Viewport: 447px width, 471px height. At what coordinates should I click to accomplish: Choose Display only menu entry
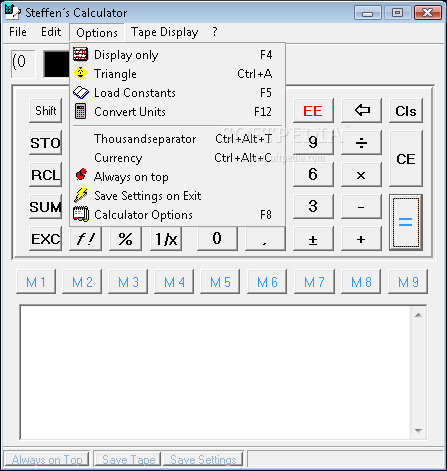(177, 55)
